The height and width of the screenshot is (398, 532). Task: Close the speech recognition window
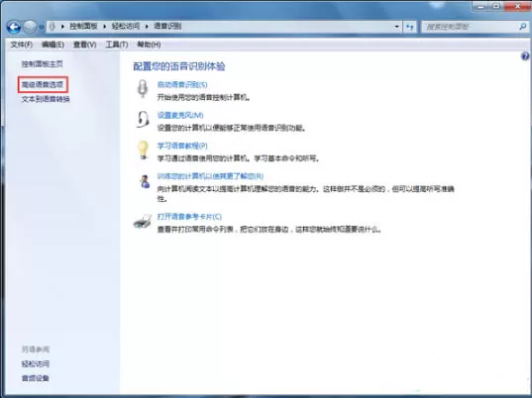click(517, 6)
